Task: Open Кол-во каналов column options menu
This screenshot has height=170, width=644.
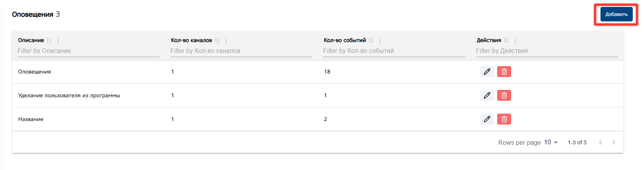Action: 226,40
